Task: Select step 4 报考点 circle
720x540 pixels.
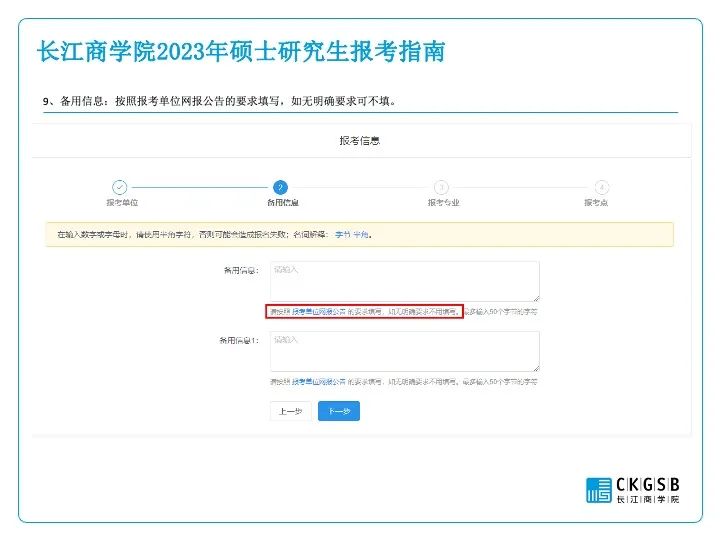Action: (602, 187)
